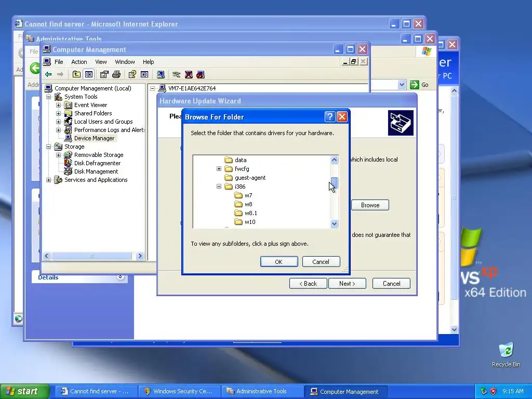Click the green Go arrow in Internet Explorer

click(414, 85)
